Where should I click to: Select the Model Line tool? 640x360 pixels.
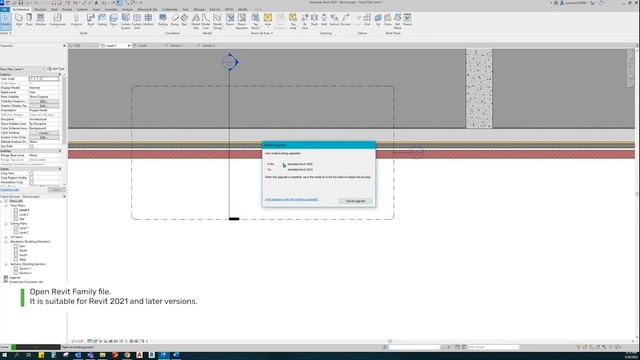(206, 21)
